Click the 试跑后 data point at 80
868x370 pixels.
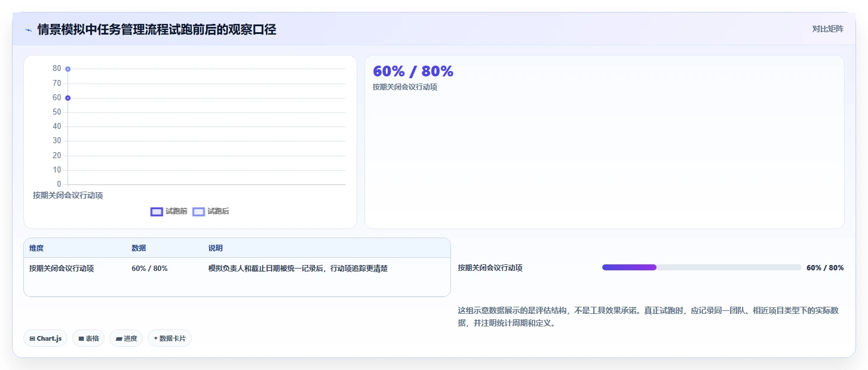(x=68, y=69)
